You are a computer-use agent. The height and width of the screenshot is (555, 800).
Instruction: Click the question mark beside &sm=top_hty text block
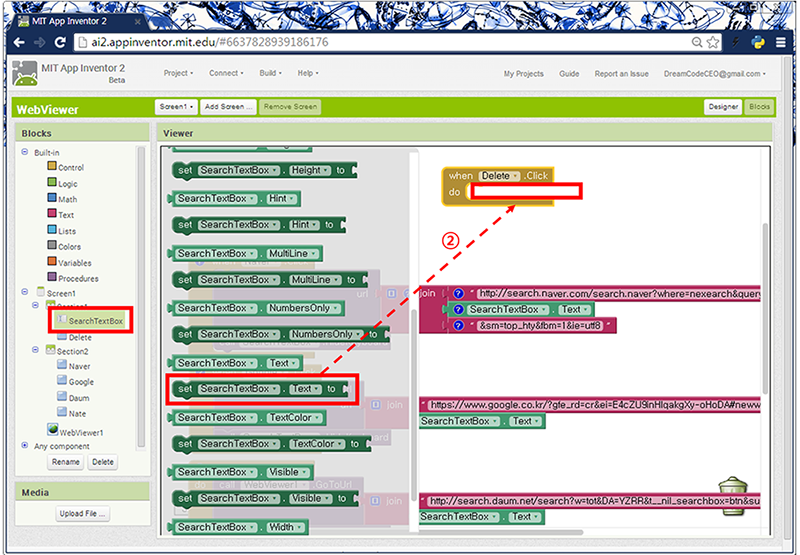[x=458, y=325]
